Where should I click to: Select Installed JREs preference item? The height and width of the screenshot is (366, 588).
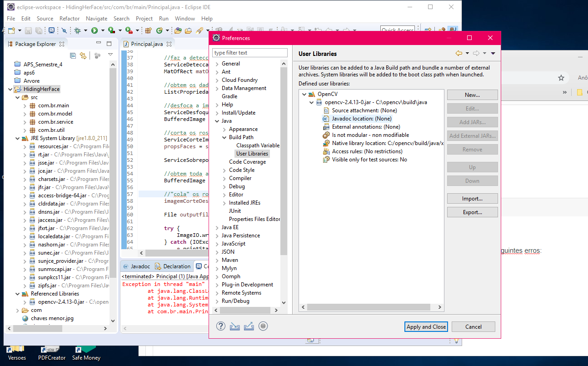[x=244, y=203]
